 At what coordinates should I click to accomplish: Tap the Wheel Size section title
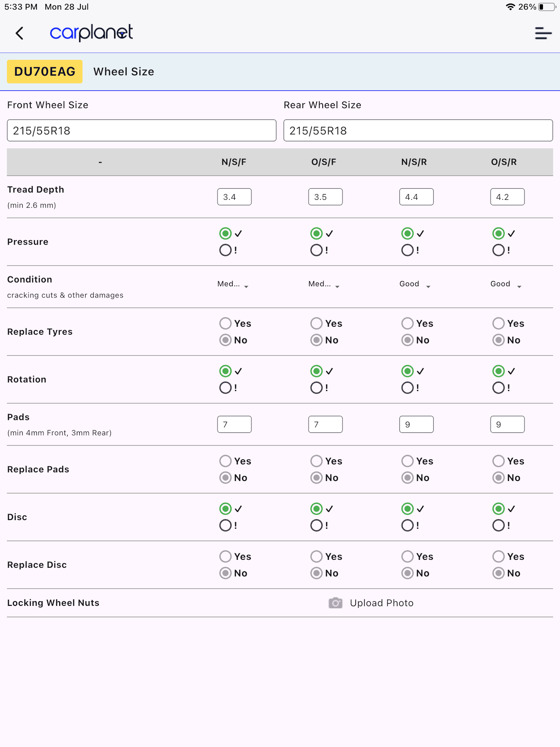pos(123,72)
